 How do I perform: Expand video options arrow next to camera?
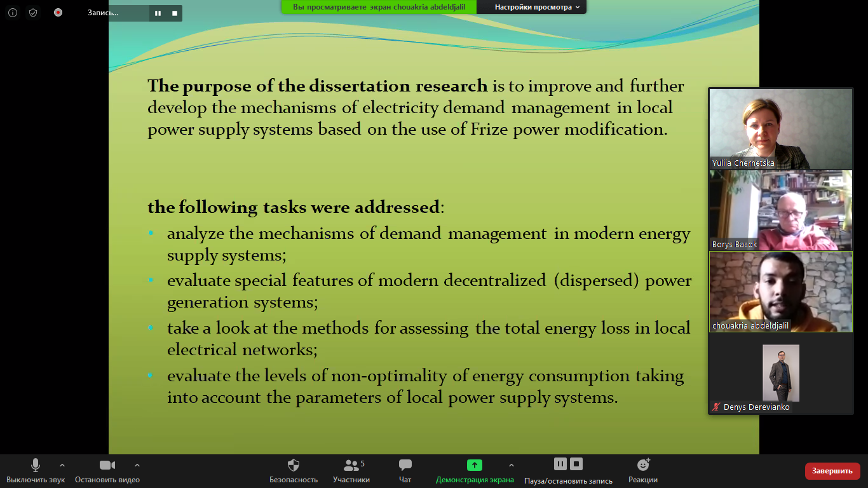pos(137,465)
